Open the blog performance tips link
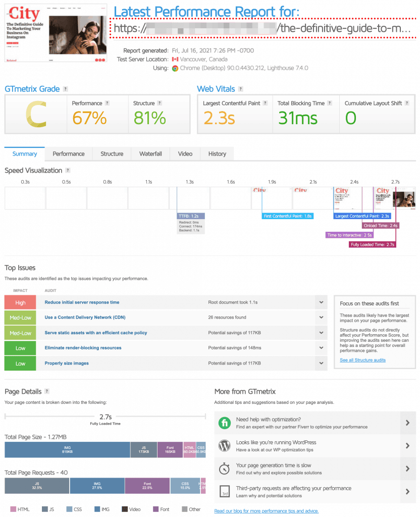 click(x=266, y=511)
